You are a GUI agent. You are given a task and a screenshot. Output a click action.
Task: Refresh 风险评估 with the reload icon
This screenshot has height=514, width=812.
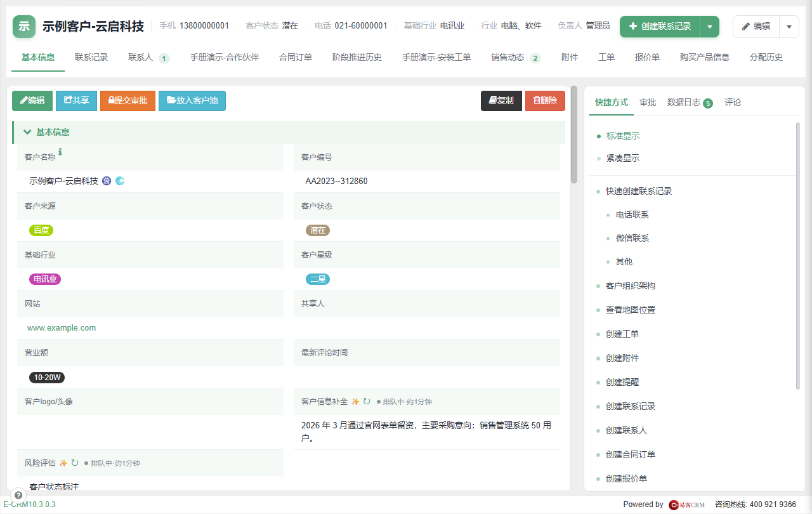[74, 463]
